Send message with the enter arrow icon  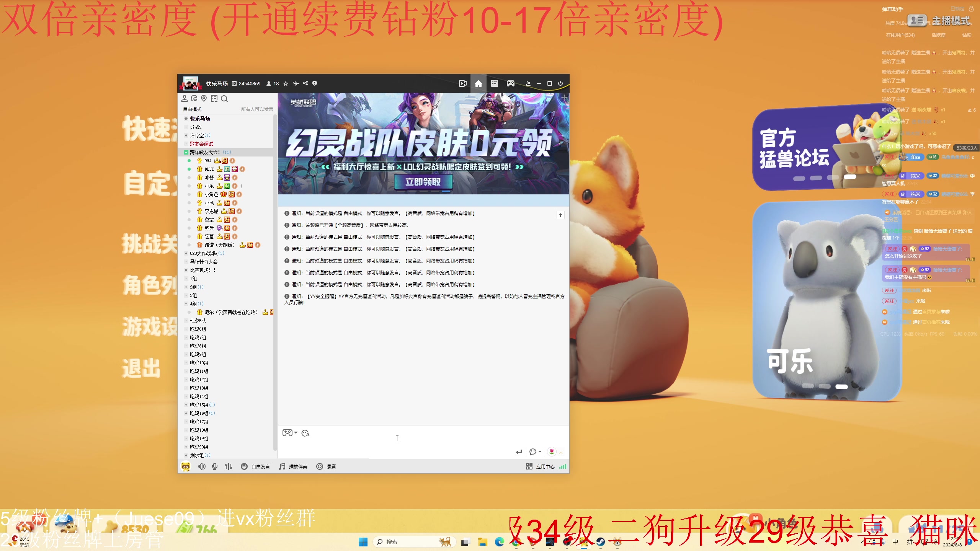[x=519, y=452]
